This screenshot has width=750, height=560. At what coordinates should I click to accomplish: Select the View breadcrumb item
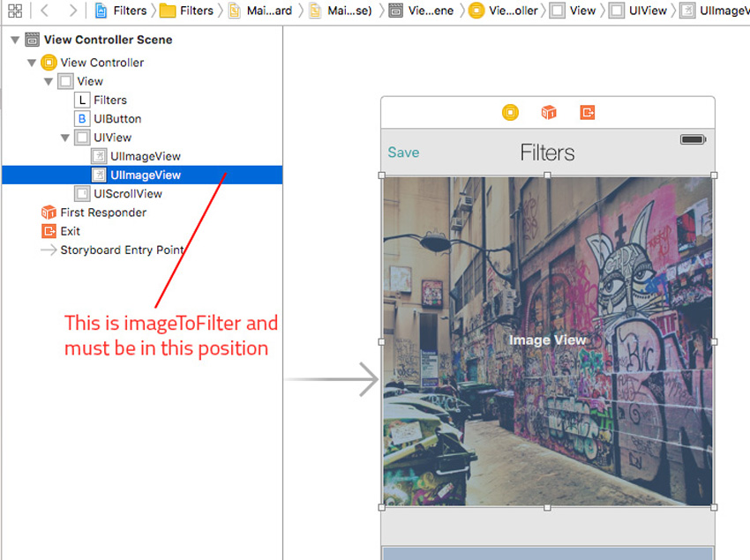[573, 11]
